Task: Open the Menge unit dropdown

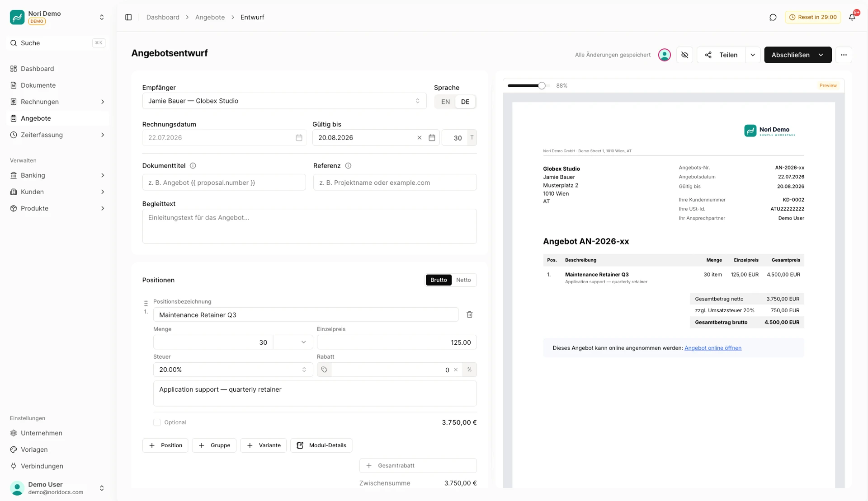Action: pos(292,342)
